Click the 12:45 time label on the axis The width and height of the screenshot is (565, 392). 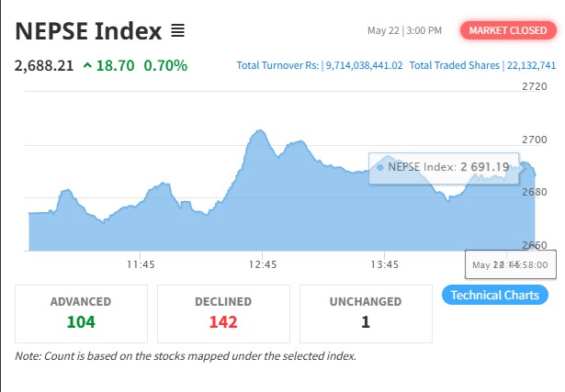(262, 264)
